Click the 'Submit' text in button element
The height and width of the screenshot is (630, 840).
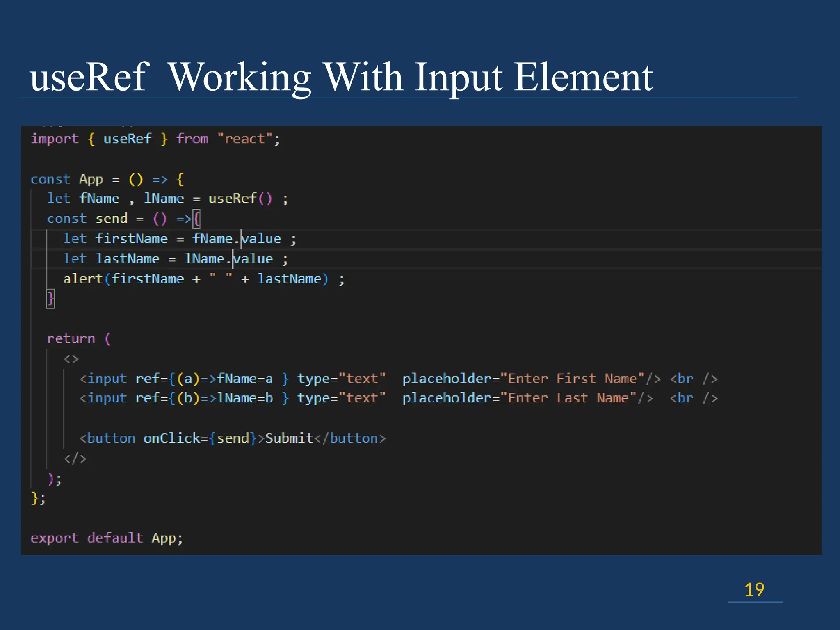coord(289,438)
